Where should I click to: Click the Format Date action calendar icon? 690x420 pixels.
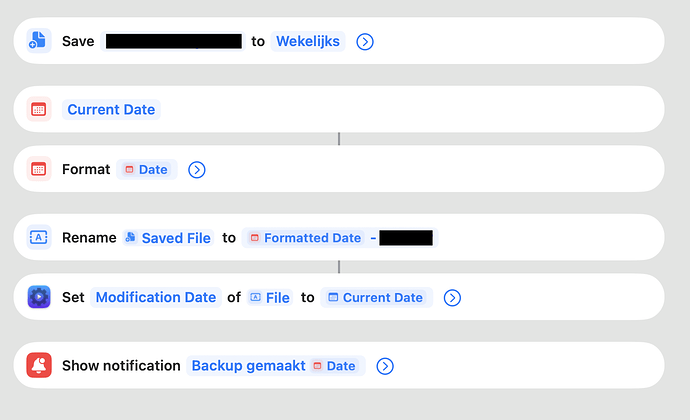tap(39, 169)
